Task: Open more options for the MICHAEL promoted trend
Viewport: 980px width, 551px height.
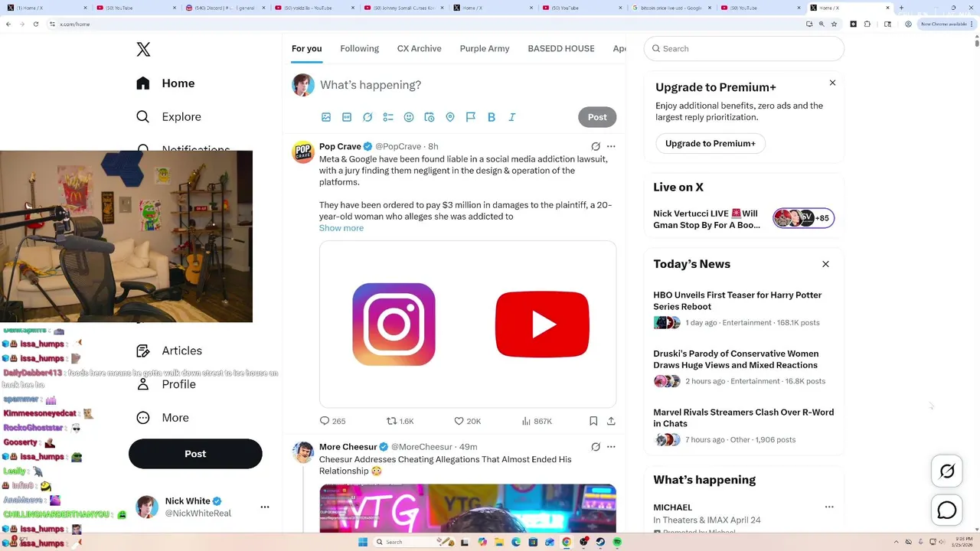Action: coord(829,507)
